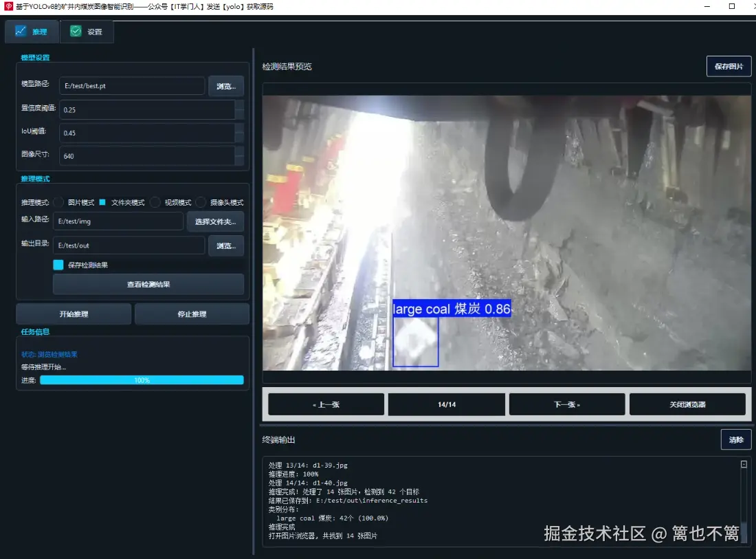Click the terminal line starting with 结果已保存到
756x559 pixels.
click(x=348, y=501)
